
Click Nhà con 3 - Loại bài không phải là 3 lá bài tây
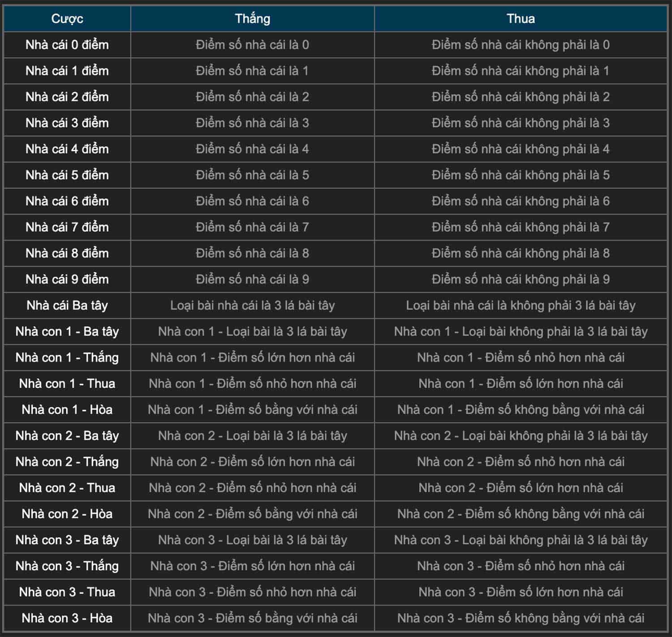[x=521, y=540]
